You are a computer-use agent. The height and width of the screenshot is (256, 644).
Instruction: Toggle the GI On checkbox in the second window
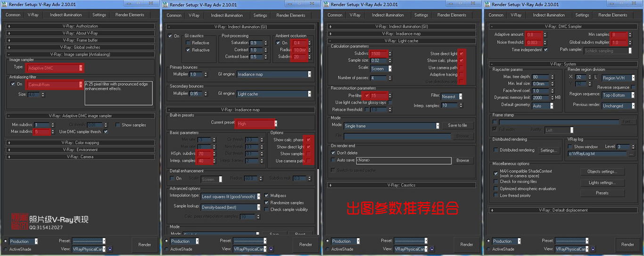[171, 36]
